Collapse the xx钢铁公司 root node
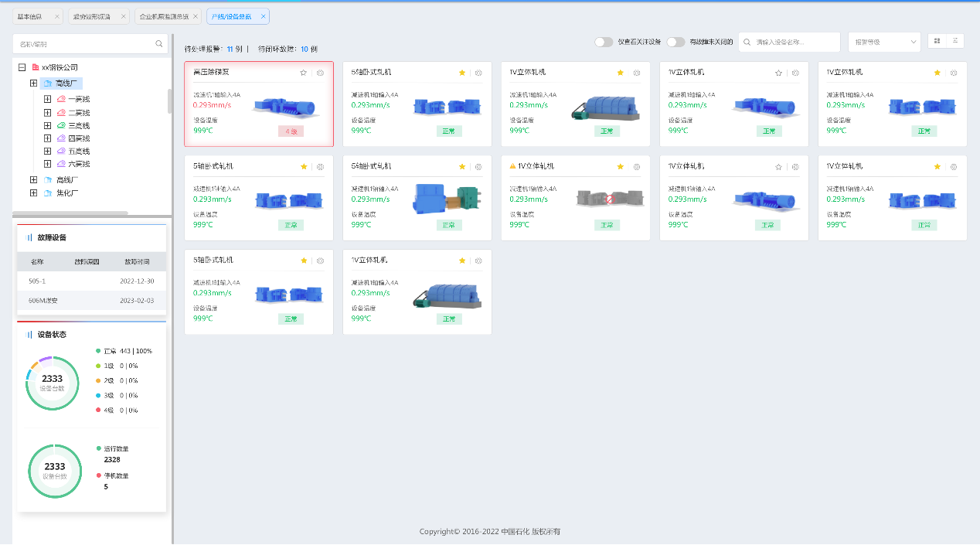 tap(22, 67)
